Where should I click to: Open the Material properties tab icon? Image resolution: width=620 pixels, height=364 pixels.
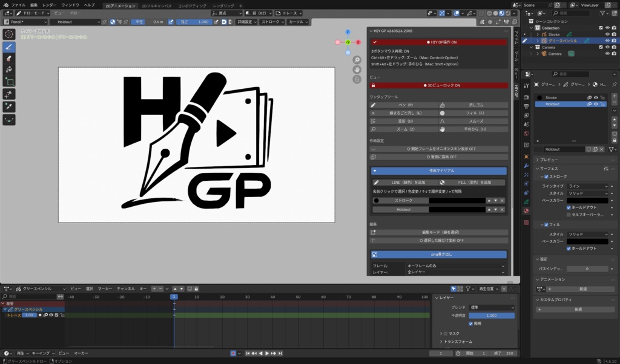(x=526, y=211)
